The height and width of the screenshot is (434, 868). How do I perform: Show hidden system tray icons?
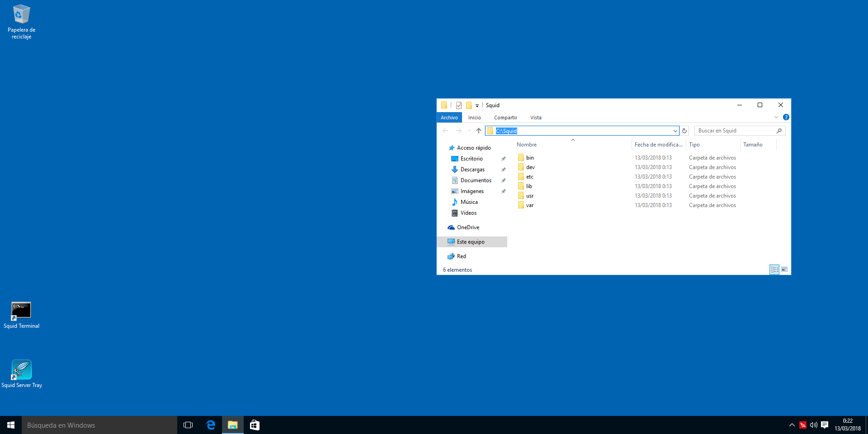[x=792, y=425]
